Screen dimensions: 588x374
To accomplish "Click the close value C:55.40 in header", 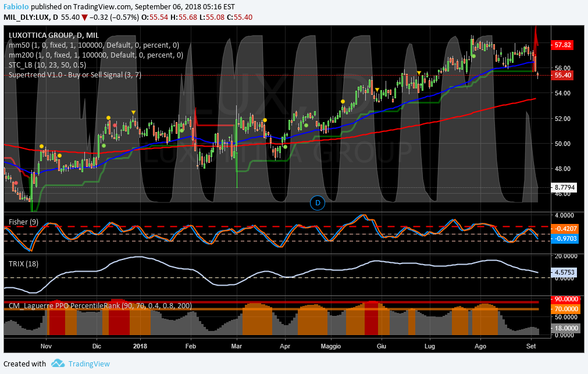I will [x=240, y=17].
